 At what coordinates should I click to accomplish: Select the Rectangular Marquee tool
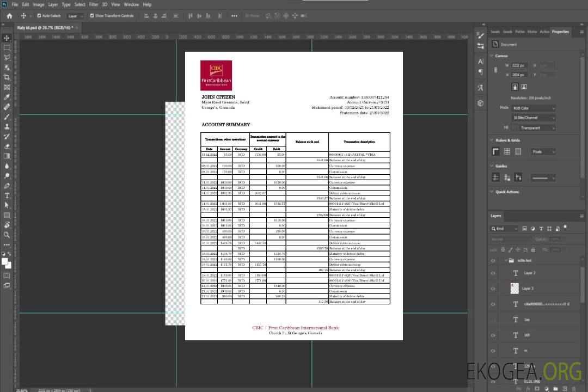pos(7,48)
